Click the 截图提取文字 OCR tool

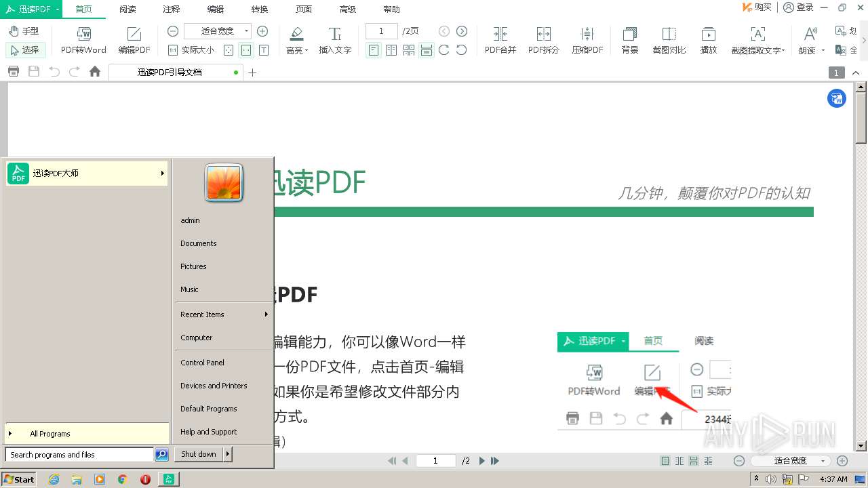coord(756,41)
